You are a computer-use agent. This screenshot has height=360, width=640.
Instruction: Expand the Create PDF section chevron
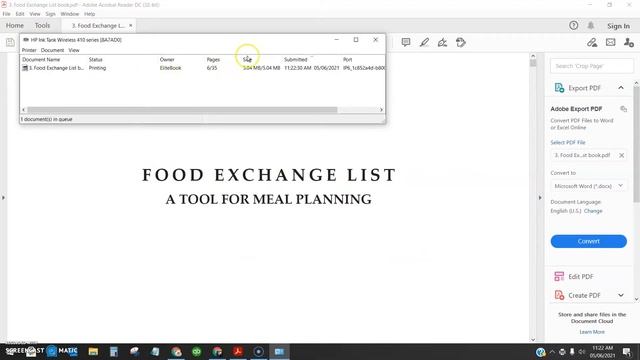tap(621, 295)
